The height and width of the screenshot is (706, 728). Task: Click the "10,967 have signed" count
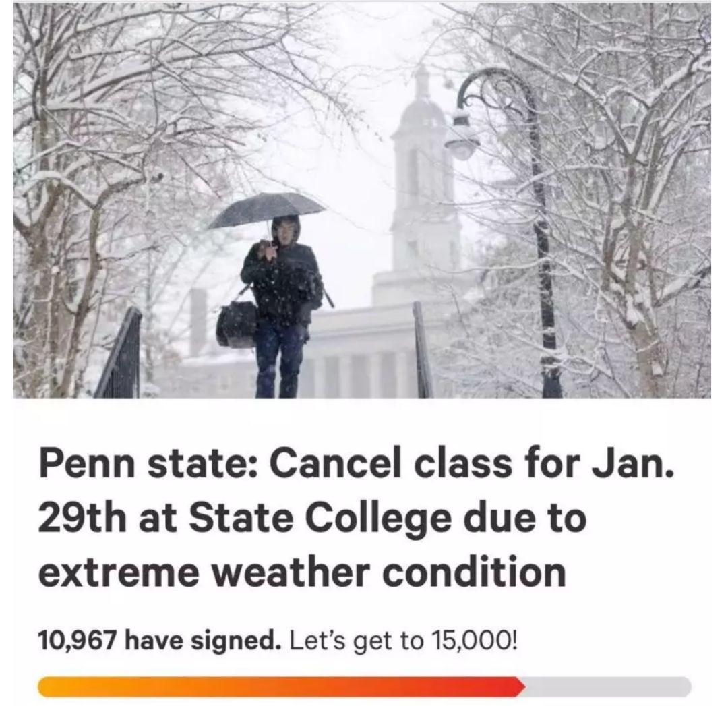click(160, 637)
